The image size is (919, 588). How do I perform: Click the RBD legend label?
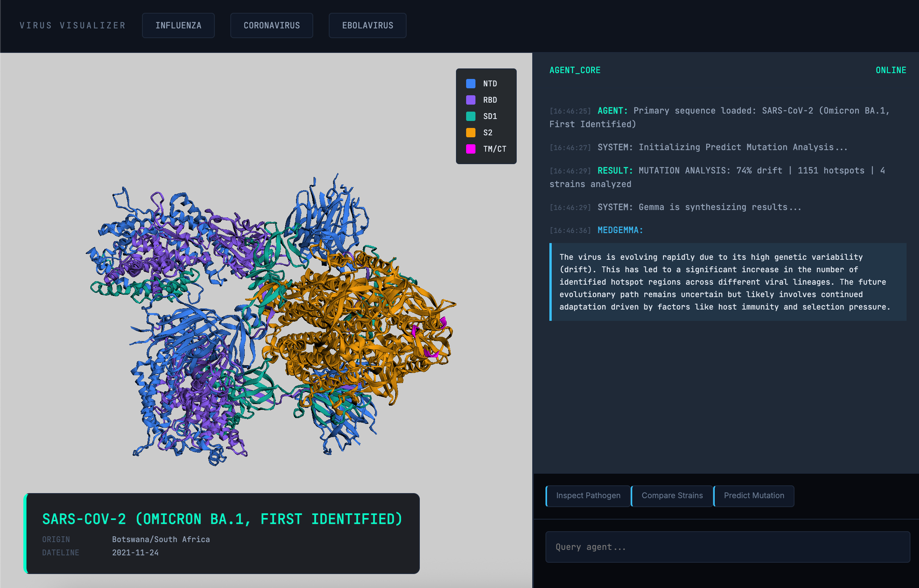(490, 100)
